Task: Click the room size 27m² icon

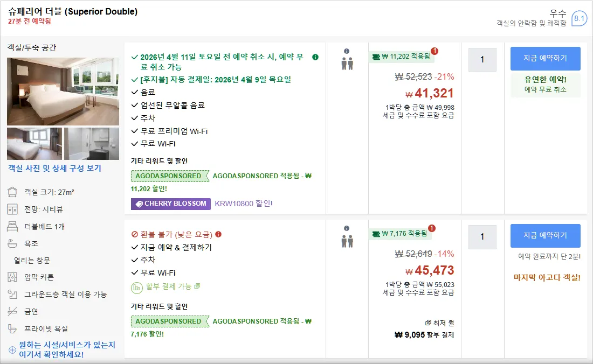Action: pyautogui.click(x=12, y=192)
